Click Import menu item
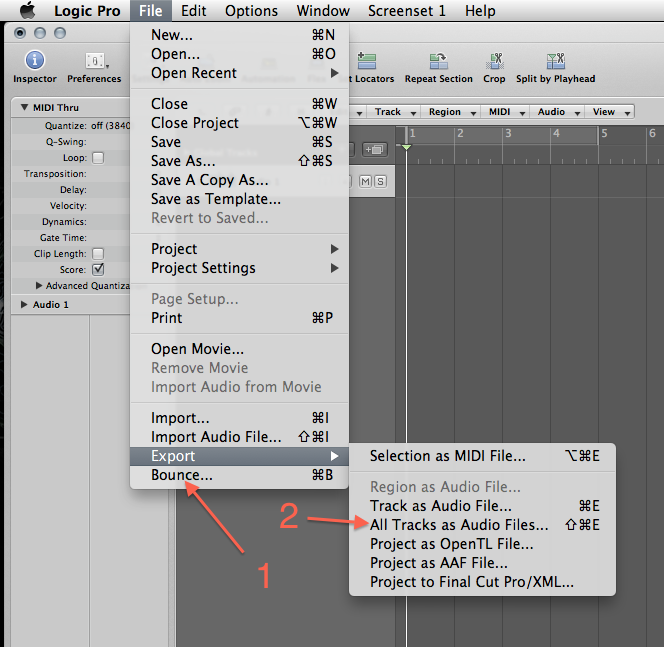The image size is (664, 647). (239, 418)
